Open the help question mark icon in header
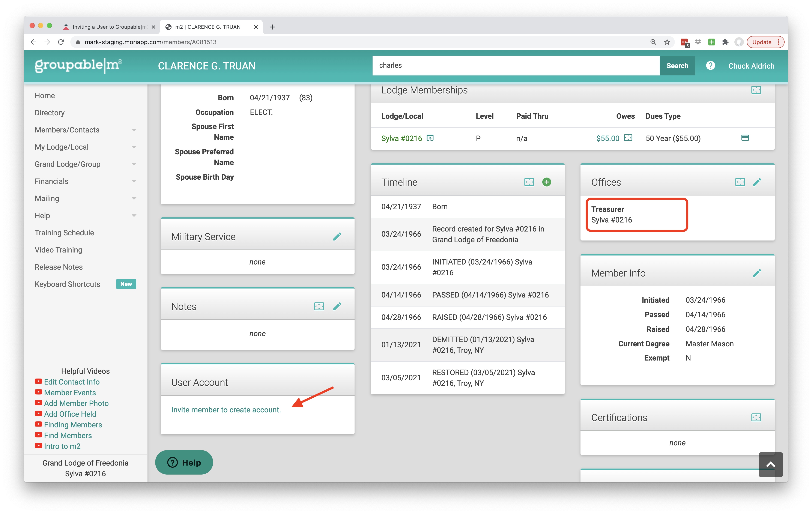Screen dimensions: 812x514 pyautogui.click(x=710, y=65)
